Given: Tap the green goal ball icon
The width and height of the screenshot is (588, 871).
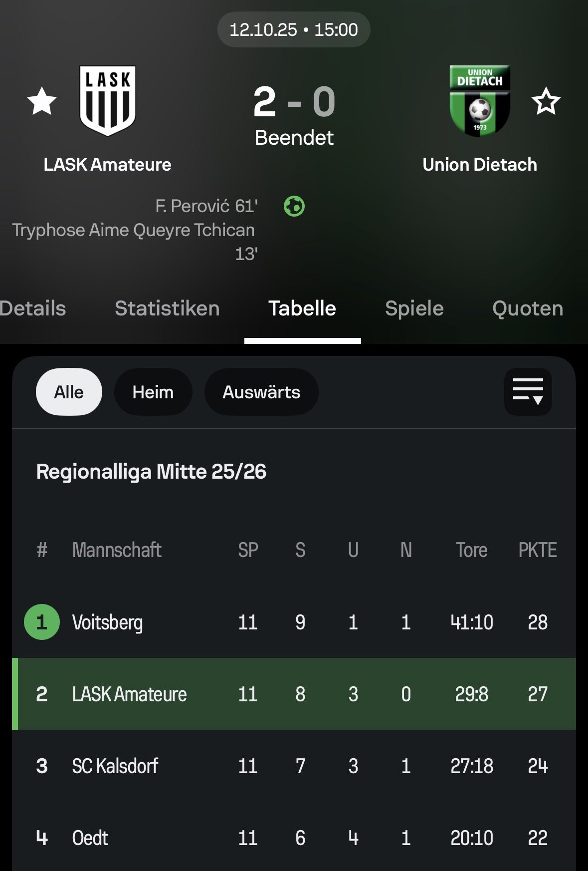Looking at the screenshot, I should (x=294, y=206).
